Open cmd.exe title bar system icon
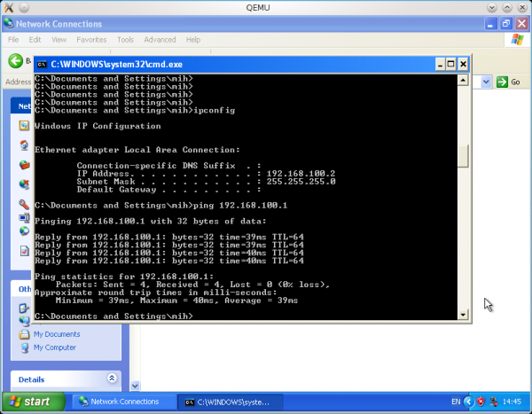Screen dimensions: 532x414 [42, 64]
